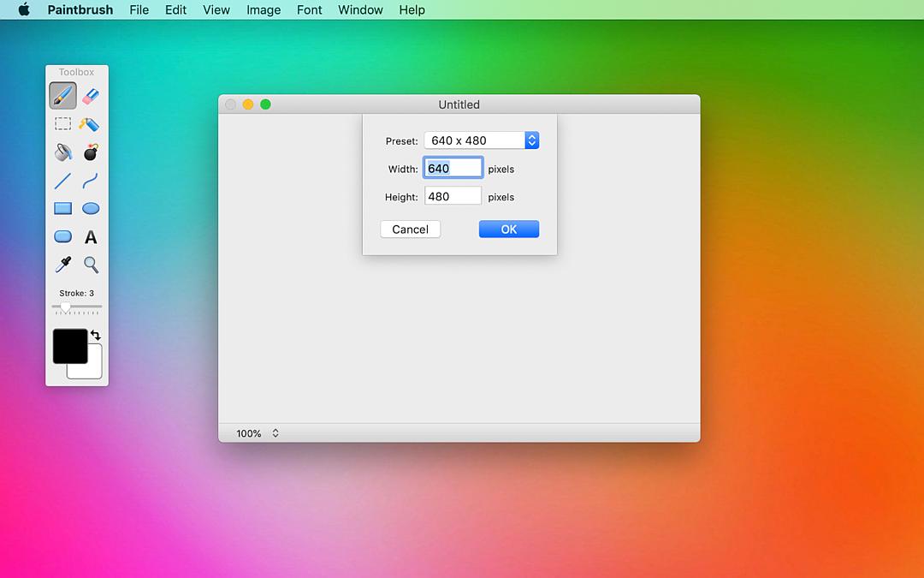Open the Image menu
924x578 pixels.
tap(264, 9)
